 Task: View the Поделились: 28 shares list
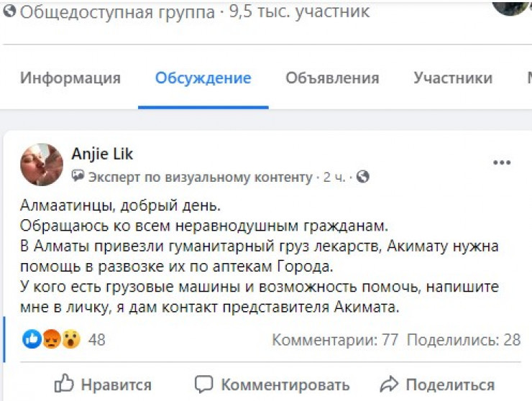[464, 340]
